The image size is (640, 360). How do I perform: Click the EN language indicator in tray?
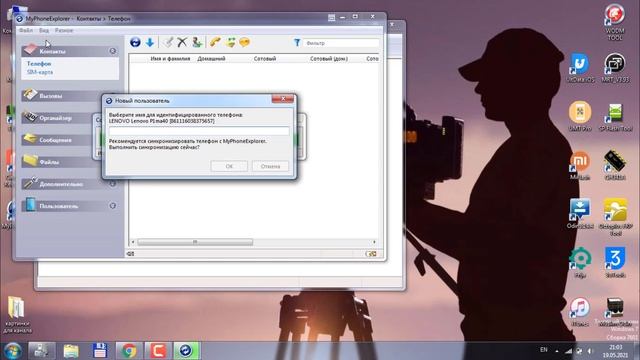point(544,350)
